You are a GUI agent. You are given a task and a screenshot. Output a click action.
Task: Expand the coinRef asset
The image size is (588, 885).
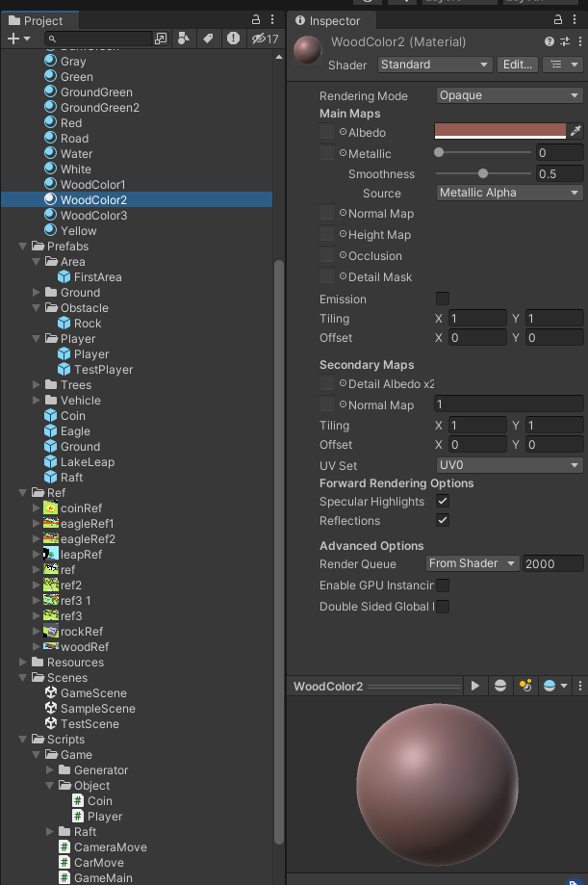[37, 508]
